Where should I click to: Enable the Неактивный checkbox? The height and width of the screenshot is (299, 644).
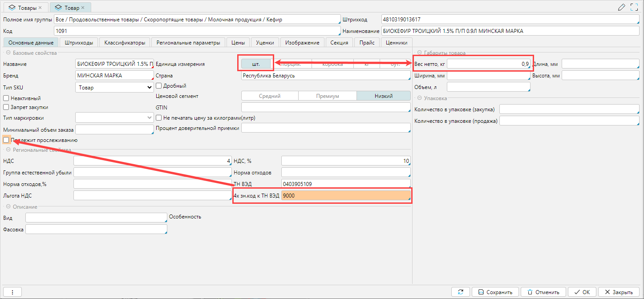6,98
